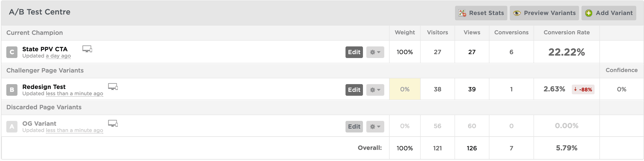Screen dimensions: 644x161
Task: Click the variant A letter badge
Action: point(12,127)
